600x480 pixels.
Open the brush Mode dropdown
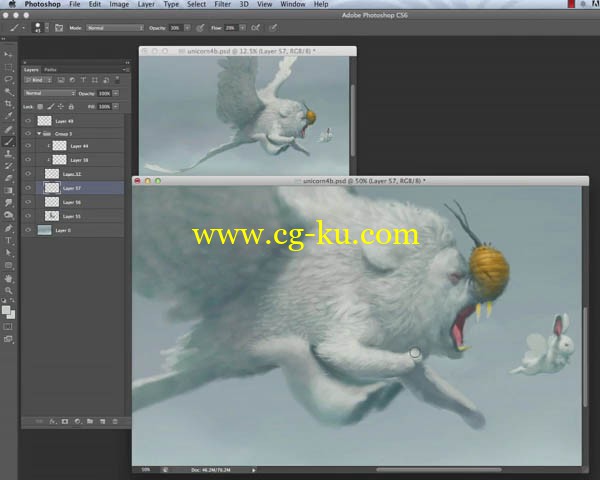(115, 28)
